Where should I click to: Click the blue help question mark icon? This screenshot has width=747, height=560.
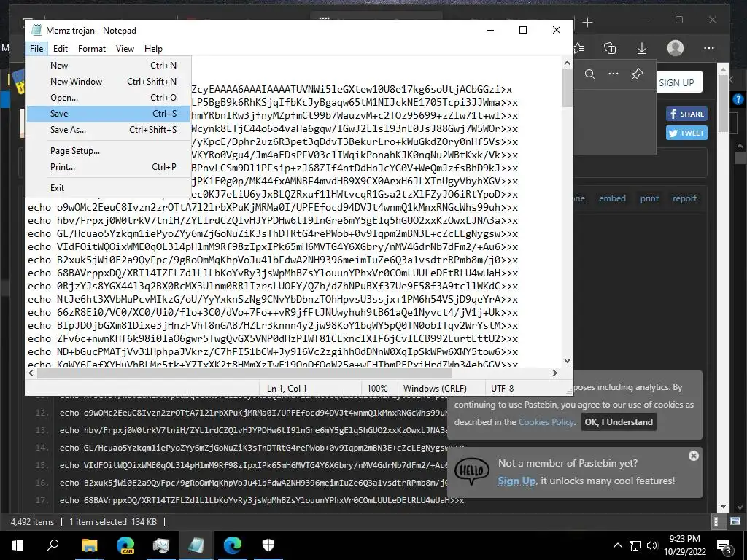click(738, 99)
